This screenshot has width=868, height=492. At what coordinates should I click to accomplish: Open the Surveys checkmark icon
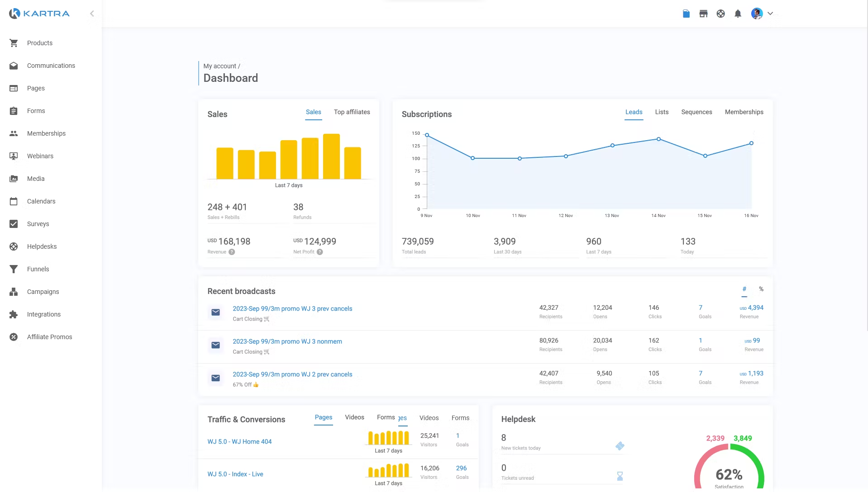[x=14, y=224]
